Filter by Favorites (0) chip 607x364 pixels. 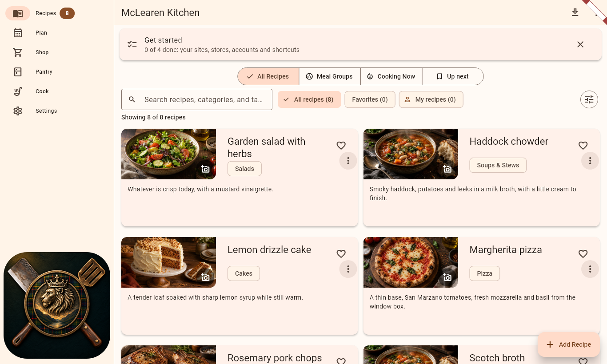click(370, 99)
